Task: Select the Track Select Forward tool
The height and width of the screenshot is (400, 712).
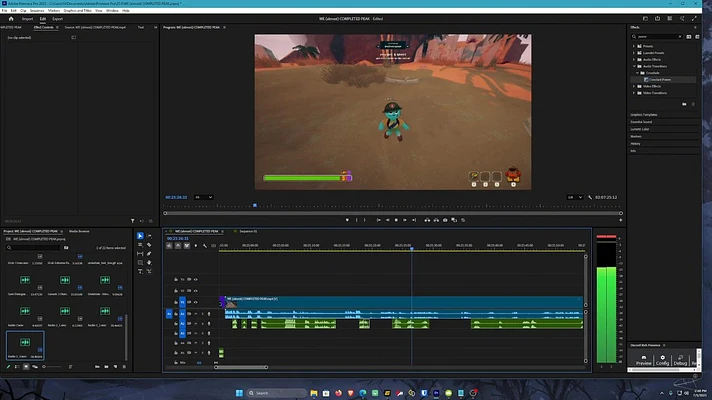Action: point(149,236)
